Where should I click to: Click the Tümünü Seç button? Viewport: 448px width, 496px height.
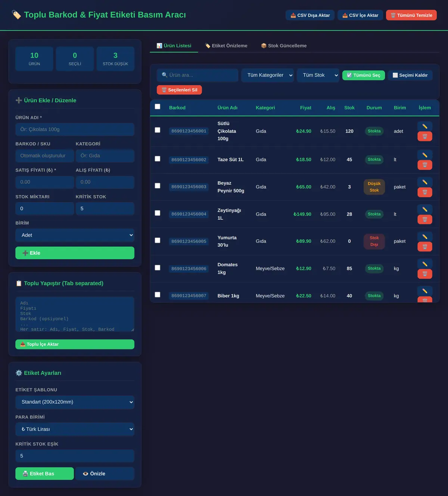point(364,75)
